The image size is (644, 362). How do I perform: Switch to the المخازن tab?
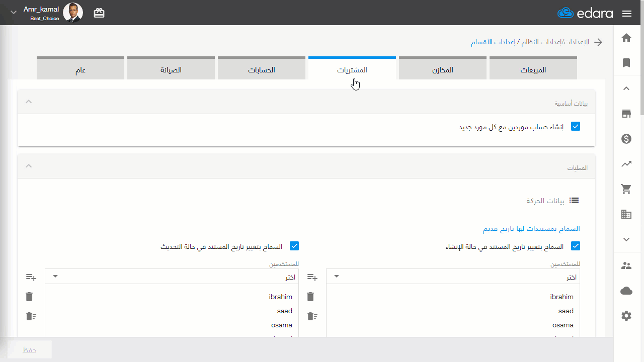pyautogui.click(x=443, y=68)
